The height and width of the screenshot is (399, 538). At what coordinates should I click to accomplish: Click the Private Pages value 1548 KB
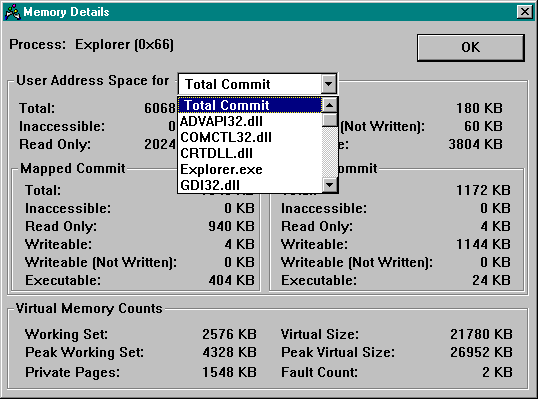pyautogui.click(x=229, y=372)
